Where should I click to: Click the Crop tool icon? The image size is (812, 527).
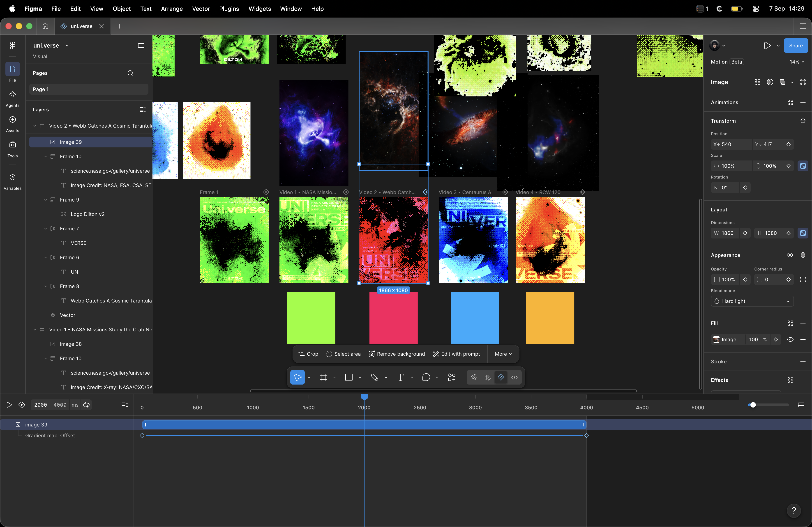tap(302, 354)
